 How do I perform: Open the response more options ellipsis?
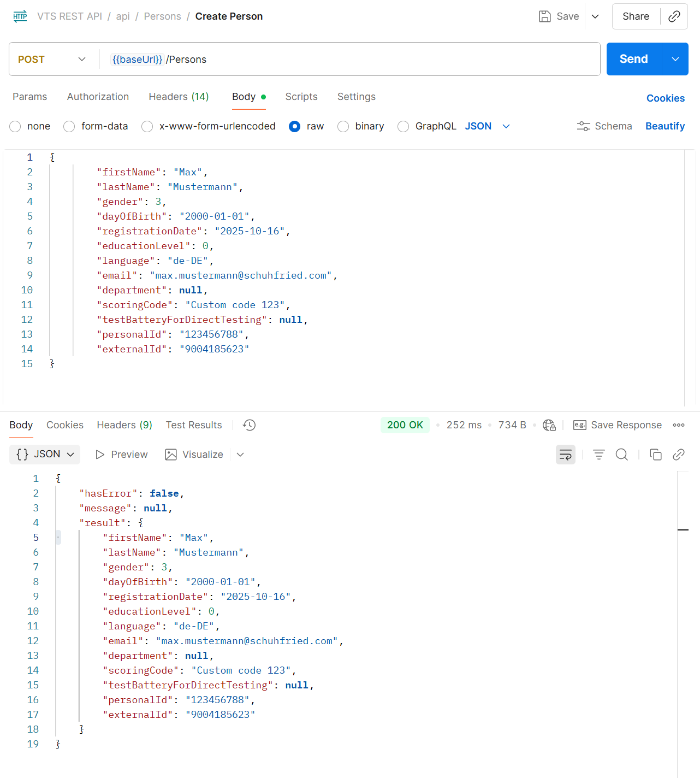tap(679, 425)
